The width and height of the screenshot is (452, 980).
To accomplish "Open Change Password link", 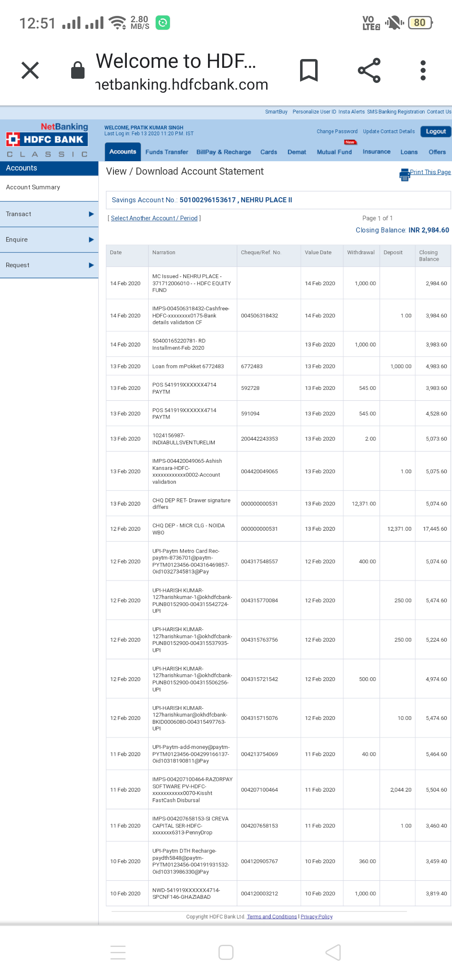I will tap(337, 132).
